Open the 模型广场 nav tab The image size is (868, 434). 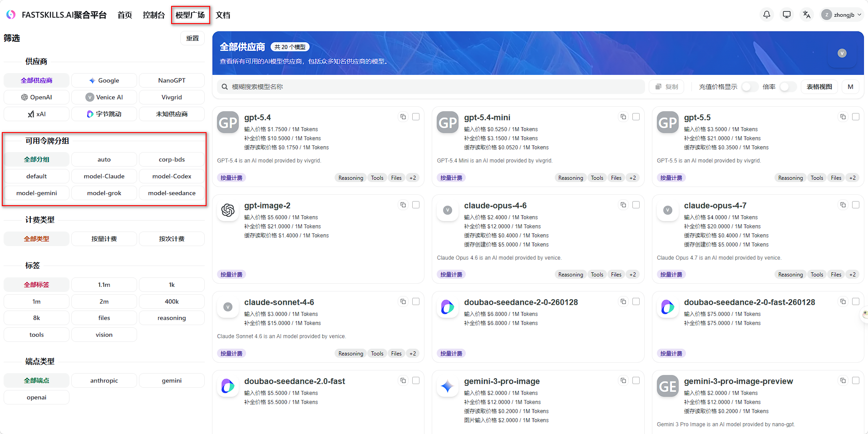190,15
